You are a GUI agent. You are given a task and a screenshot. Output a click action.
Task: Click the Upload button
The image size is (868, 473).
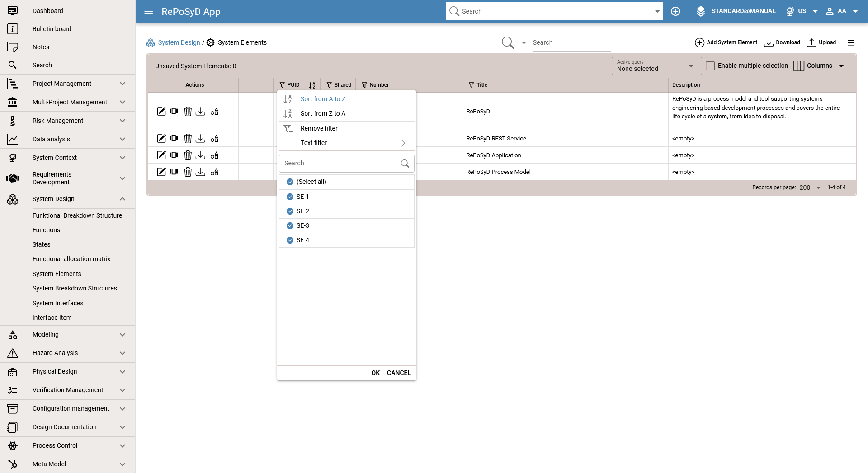tap(821, 42)
